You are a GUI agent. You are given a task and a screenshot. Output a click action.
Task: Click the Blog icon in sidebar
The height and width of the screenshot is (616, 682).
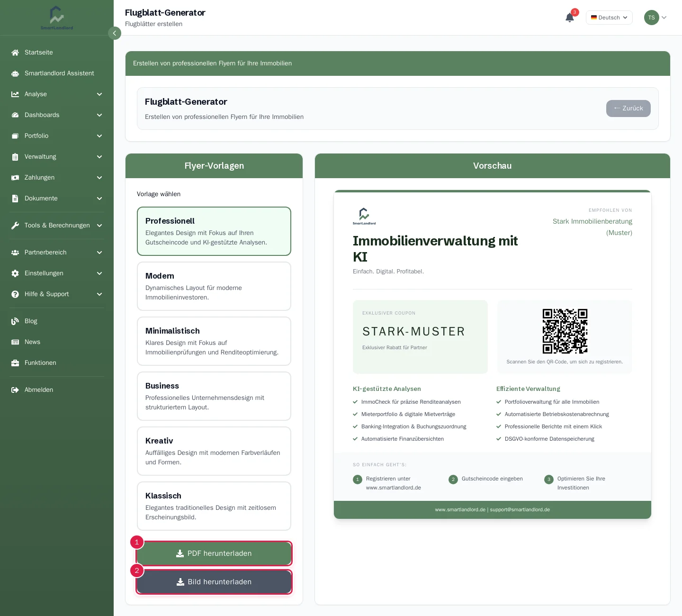tap(15, 321)
